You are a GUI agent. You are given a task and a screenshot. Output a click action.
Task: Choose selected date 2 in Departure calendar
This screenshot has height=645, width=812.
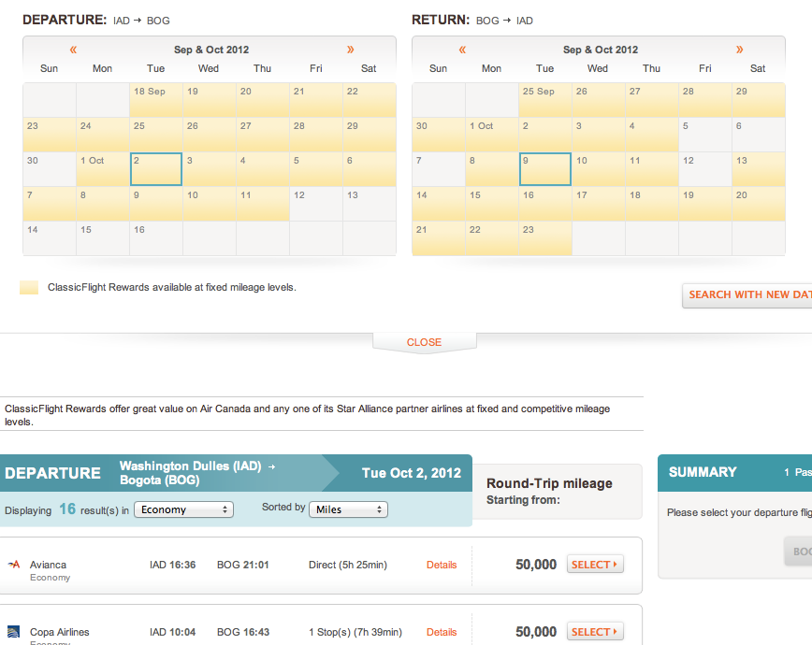[156, 169]
